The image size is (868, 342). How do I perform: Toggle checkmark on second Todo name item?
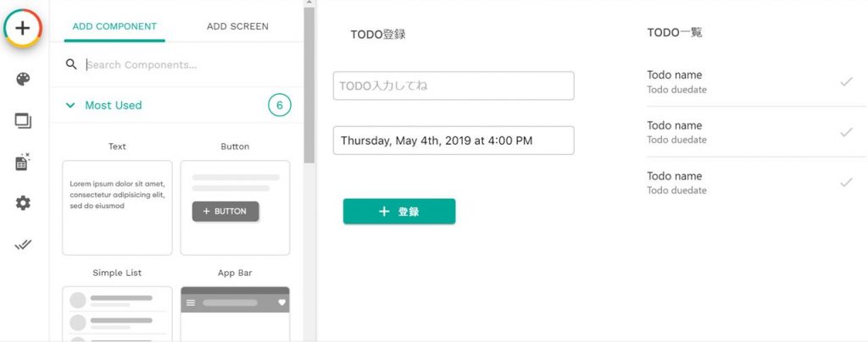pos(846,132)
